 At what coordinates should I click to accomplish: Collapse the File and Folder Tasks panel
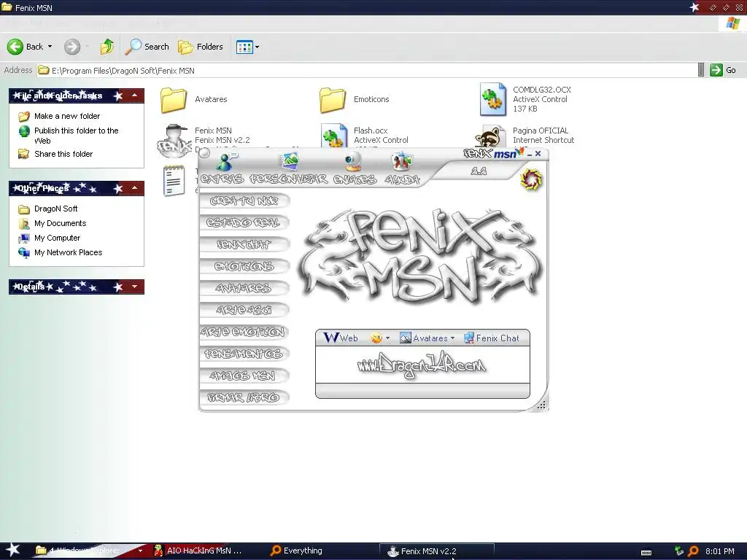click(x=134, y=96)
